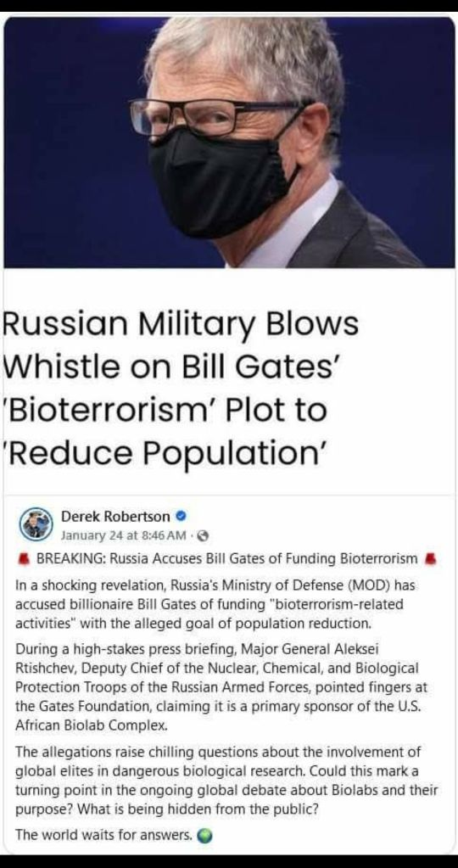The image size is (458, 868).
Task: Click 'The world waits for answers' line
Action: click(x=104, y=834)
